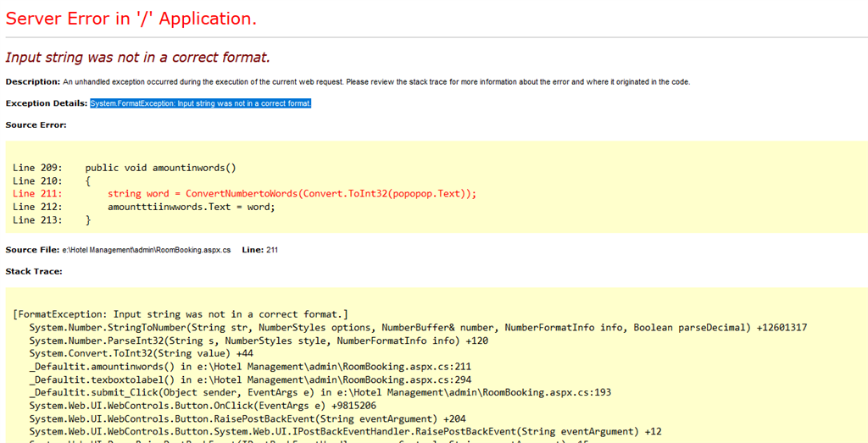Screen dimensions: 868x443
Task: Click the italic 'Input string was not in a correct format.' heading
Action: (x=137, y=58)
